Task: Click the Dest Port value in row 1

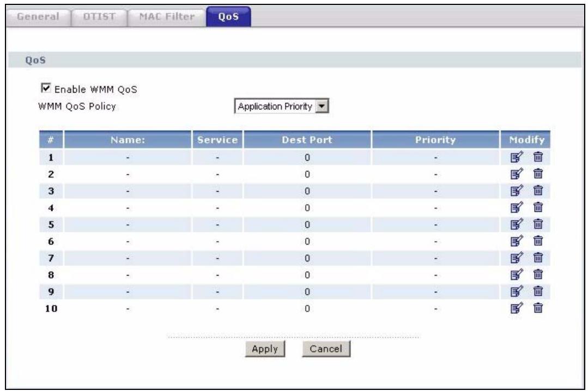Action: click(307, 158)
